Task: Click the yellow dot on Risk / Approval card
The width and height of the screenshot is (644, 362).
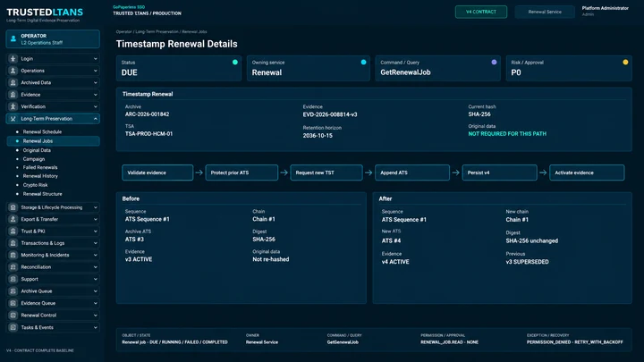Action: tap(625, 63)
